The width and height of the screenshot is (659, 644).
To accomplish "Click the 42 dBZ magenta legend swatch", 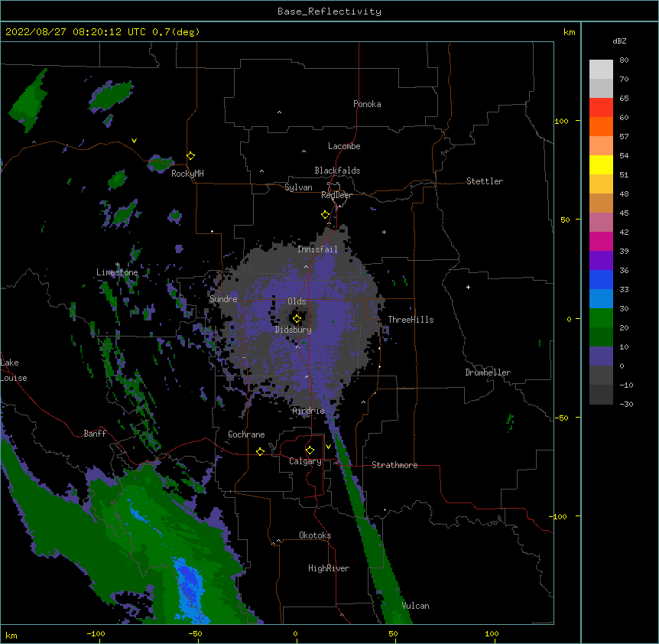I will [601, 241].
